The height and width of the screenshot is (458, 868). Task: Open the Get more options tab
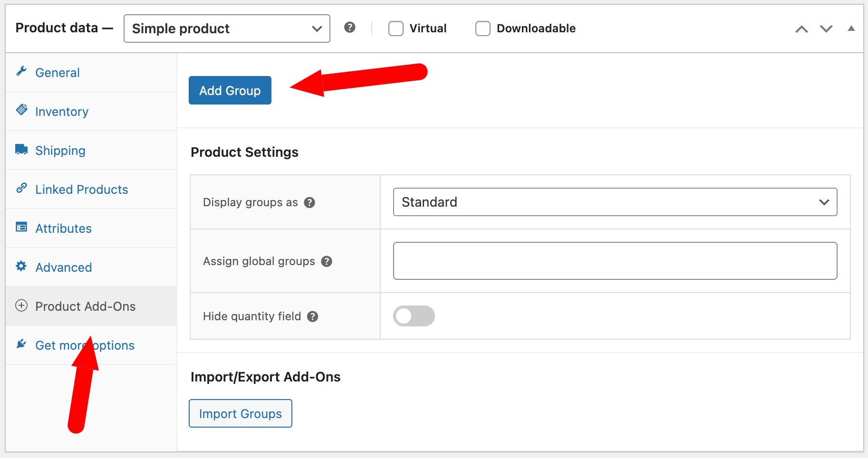[x=85, y=345]
